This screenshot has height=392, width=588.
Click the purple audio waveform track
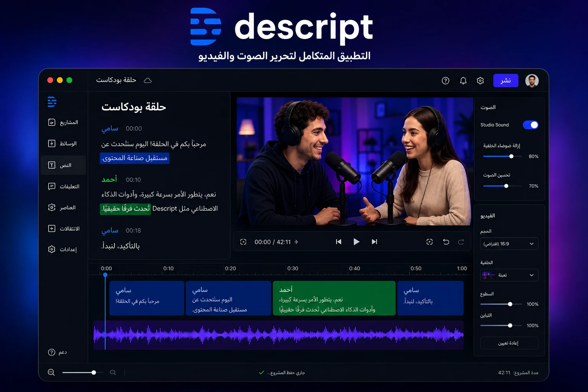coord(279,335)
